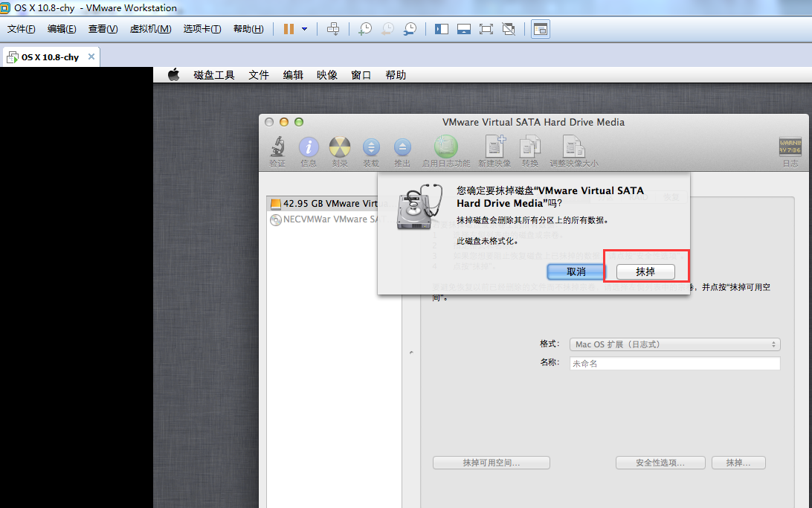Select the OS X 10.8-chy tab
Screen dimensions: 812x508
(50, 57)
